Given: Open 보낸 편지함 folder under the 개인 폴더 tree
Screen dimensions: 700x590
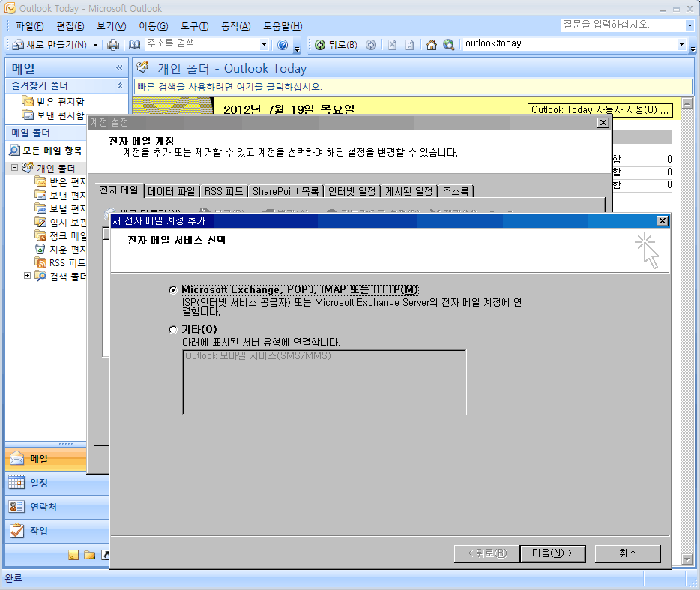Looking at the screenshot, I should coord(60,195).
